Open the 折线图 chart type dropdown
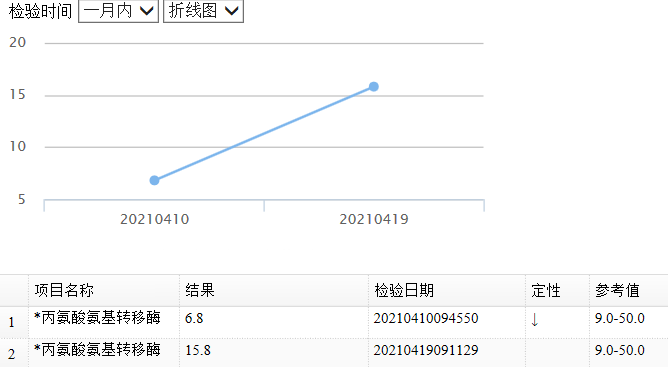This screenshot has width=668, height=367. click(x=203, y=11)
